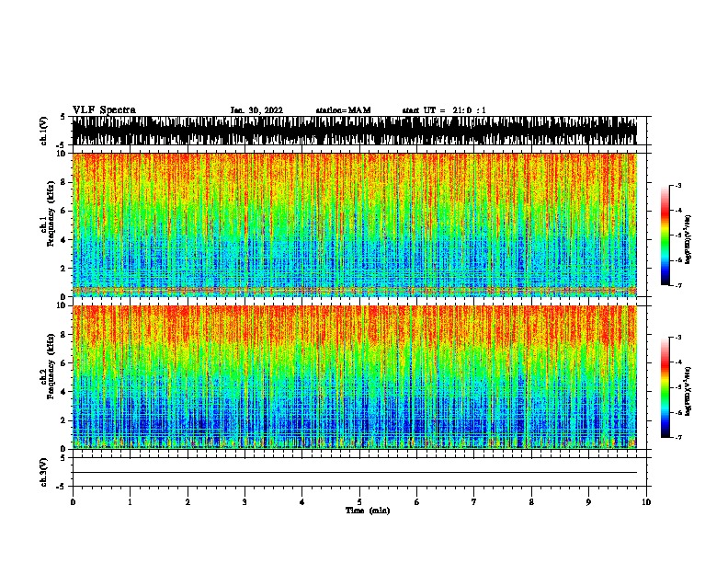Screen dimensions: 728x563
Task: Click the ch.2 "Frequency (kHz)" axis label
Action: (51, 366)
